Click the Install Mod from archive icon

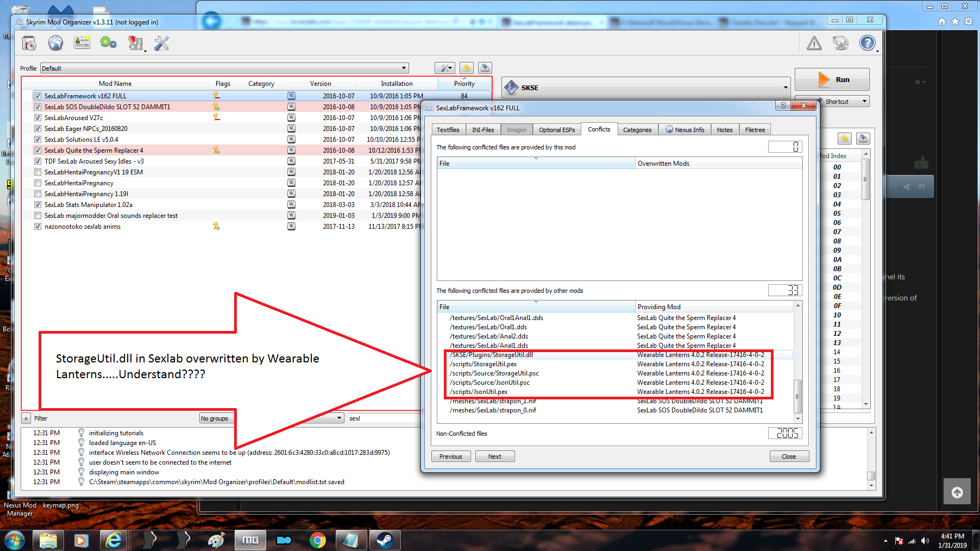tap(29, 43)
